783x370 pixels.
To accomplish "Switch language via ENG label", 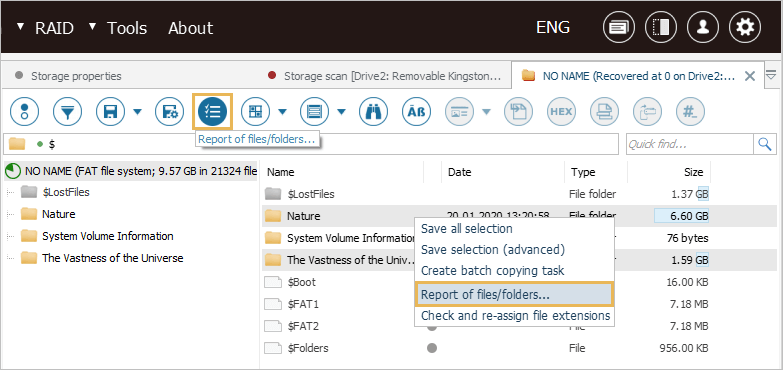I will click(x=553, y=27).
